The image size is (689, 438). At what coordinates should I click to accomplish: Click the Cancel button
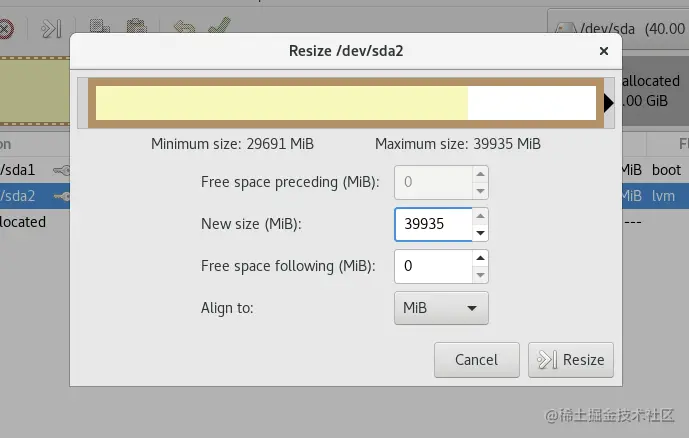(x=476, y=360)
